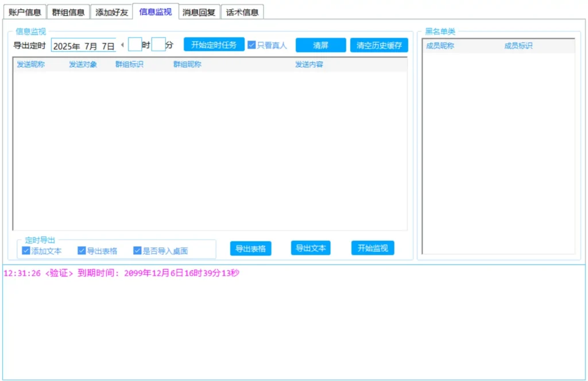588x381 pixels.
Task: Switch to the 话术信息 tab
Action: pos(243,12)
